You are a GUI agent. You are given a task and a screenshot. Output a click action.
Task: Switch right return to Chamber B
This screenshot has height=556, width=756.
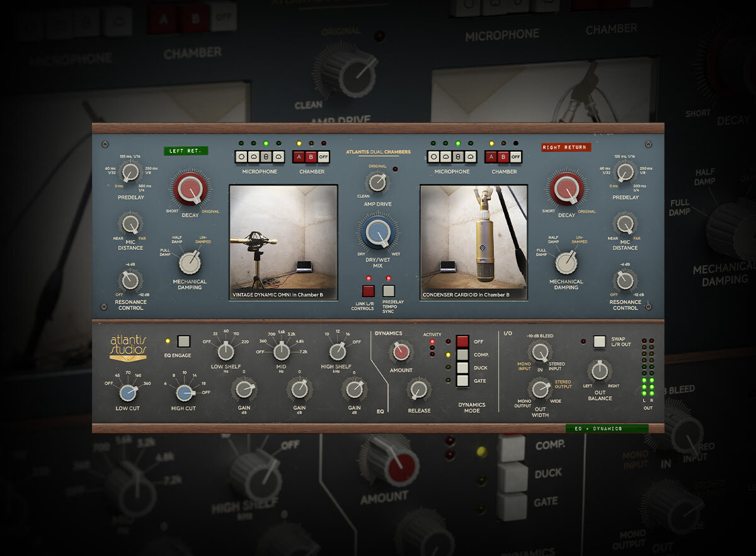[x=503, y=157]
